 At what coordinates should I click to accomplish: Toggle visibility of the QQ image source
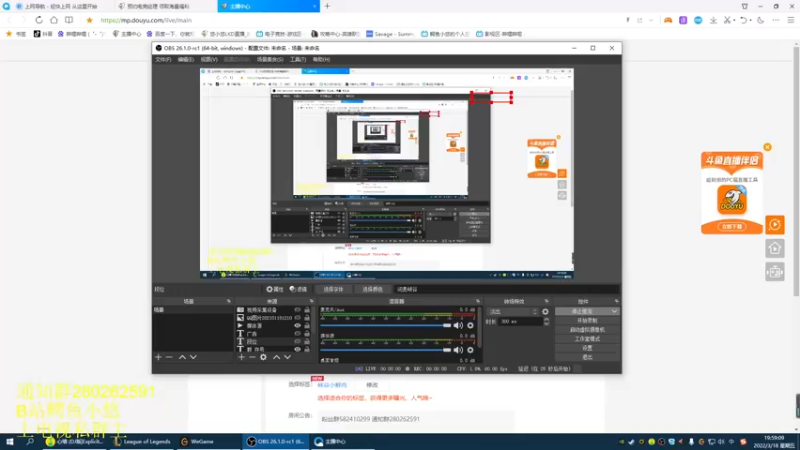point(297,318)
